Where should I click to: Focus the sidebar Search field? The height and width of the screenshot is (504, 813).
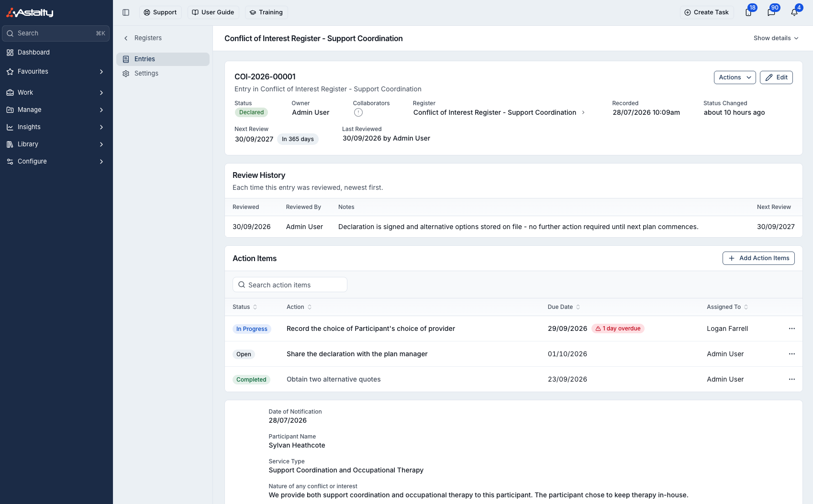[x=56, y=33]
